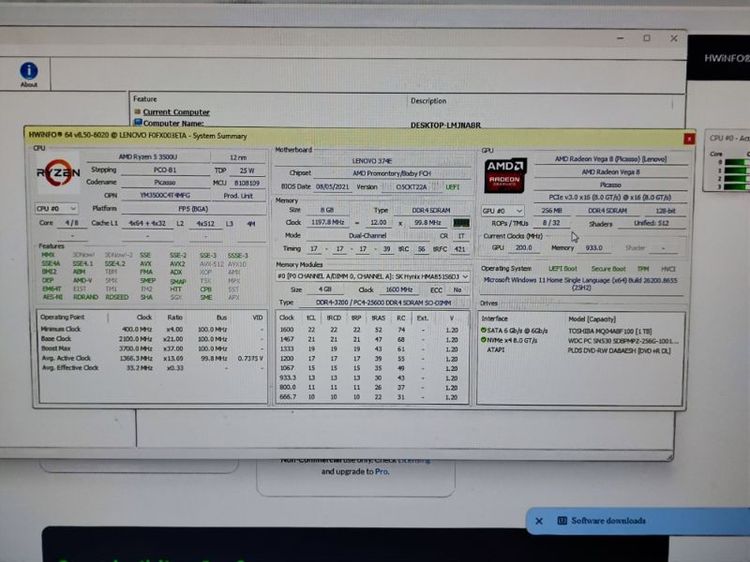Click the Prod. Unit field
Screen dimensions: 750x562
tap(238, 196)
